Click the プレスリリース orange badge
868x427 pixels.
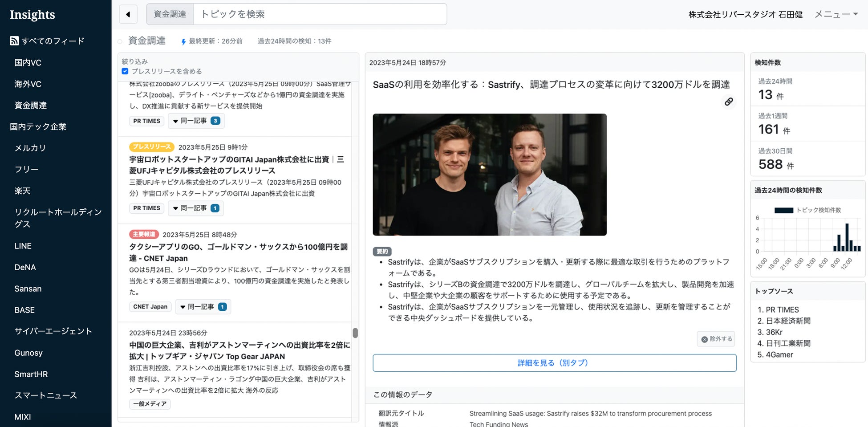pyautogui.click(x=152, y=147)
